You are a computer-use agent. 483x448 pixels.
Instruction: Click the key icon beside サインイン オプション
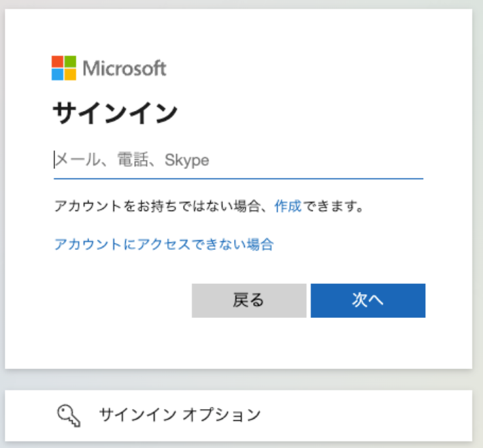(x=69, y=414)
